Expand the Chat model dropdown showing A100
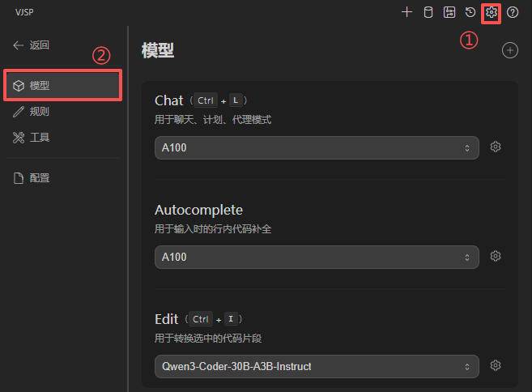Screen dimensions: 532x392 pos(317,147)
